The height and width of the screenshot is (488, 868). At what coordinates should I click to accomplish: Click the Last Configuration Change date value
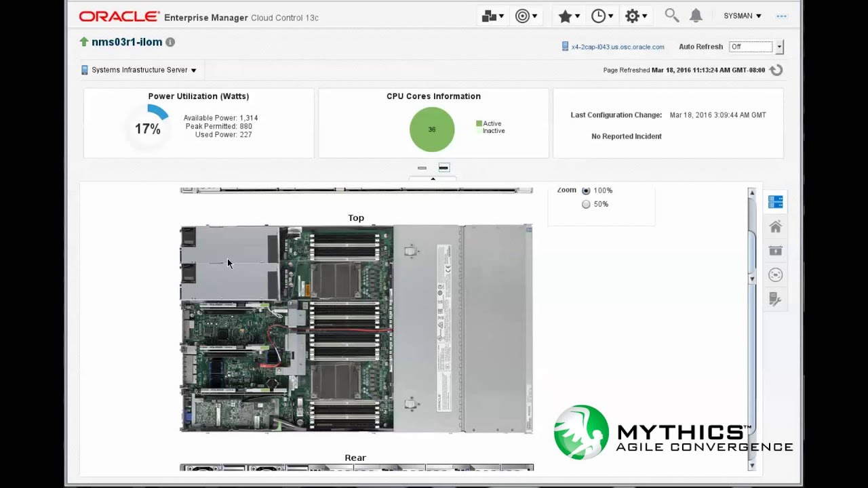point(718,115)
